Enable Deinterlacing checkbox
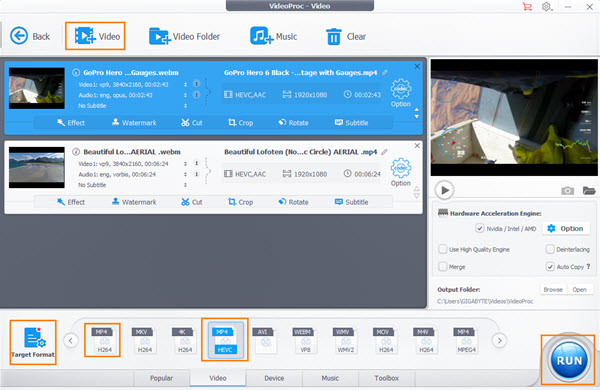Image resolution: width=600 pixels, height=390 pixels. coord(550,249)
